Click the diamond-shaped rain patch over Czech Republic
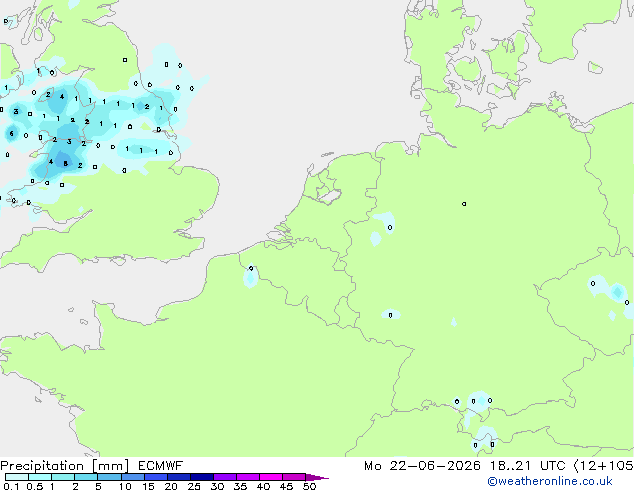 [617, 292]
